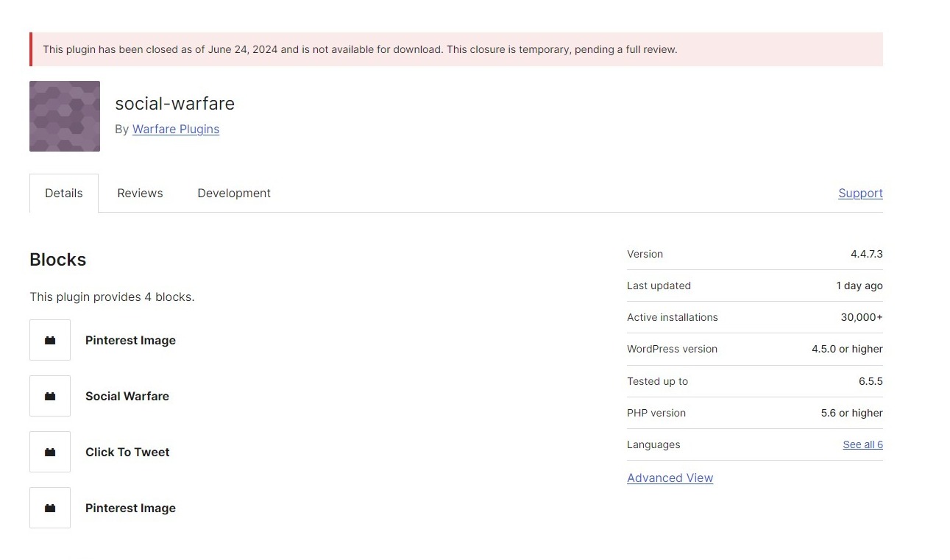Click the '5.6 or higher' PHP version value
950x560 pixels.
click(852, 413)
